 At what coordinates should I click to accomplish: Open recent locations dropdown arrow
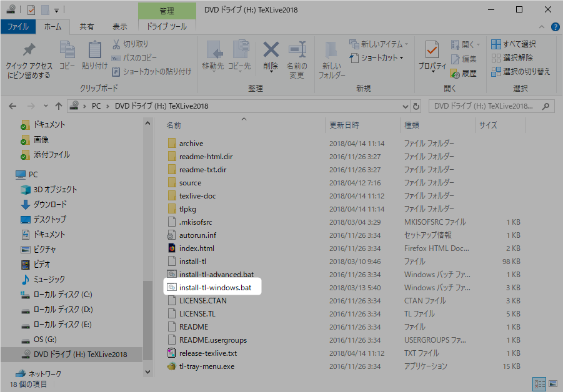pos(46,105)
